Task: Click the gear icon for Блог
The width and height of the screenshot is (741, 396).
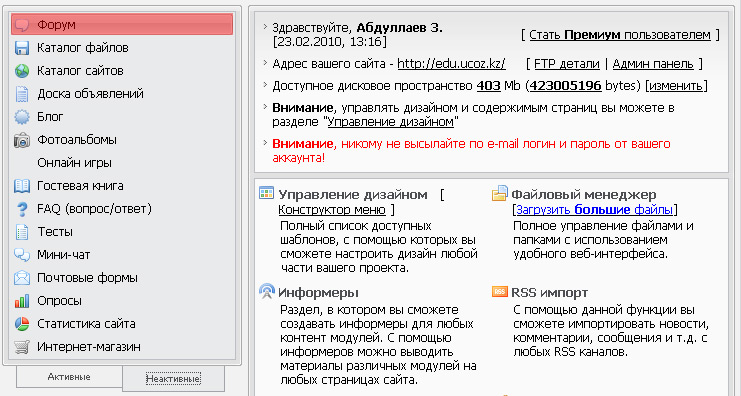Action: click(22, 117)
